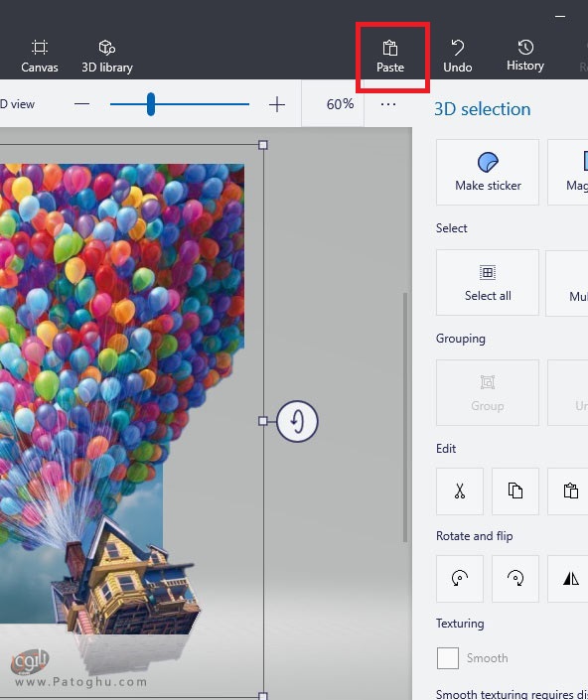Image resolution: width=588 pixels, height=700 pixels.
Task: Zoom in with the plus icon
Action: 277,104
